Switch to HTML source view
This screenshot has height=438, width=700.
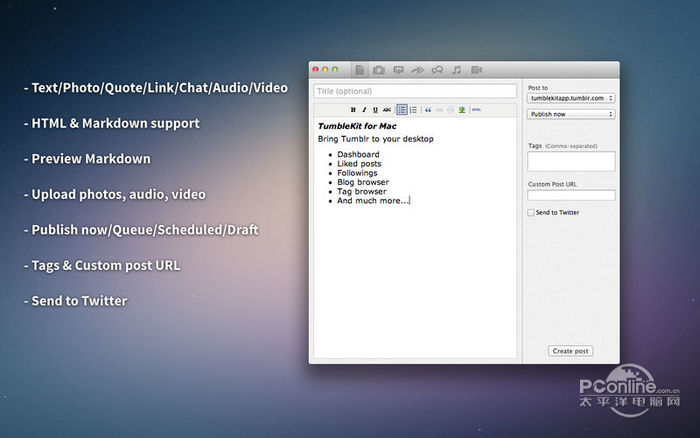(477, 110)
